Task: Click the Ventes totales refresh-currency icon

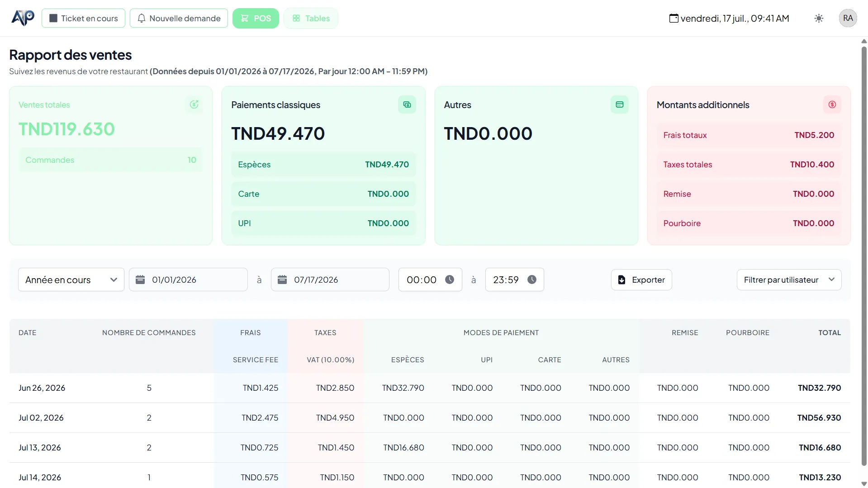Action: [194, 104]
